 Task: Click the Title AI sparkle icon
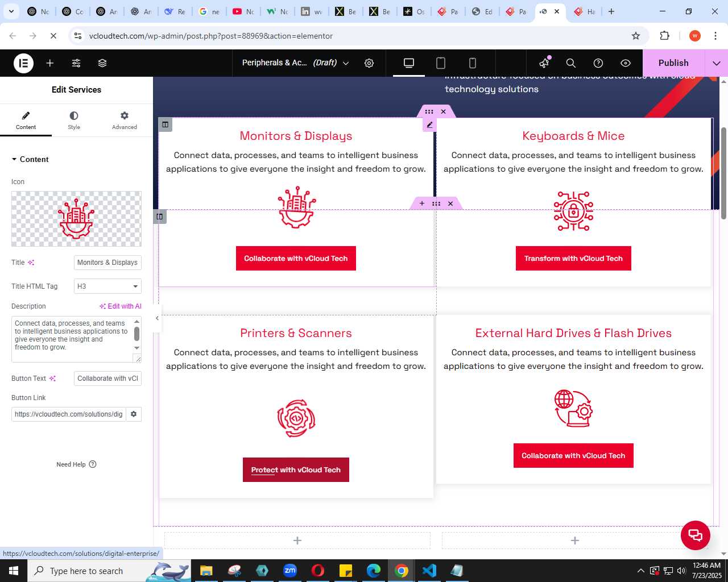(x=31, y=263)
